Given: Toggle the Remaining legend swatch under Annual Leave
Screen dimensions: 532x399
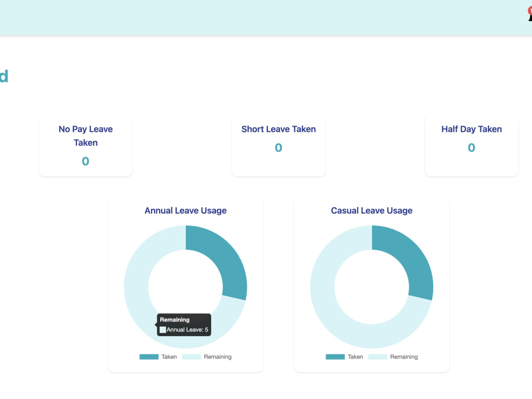Looking at the screenshot, I should [x=192, y=356].
